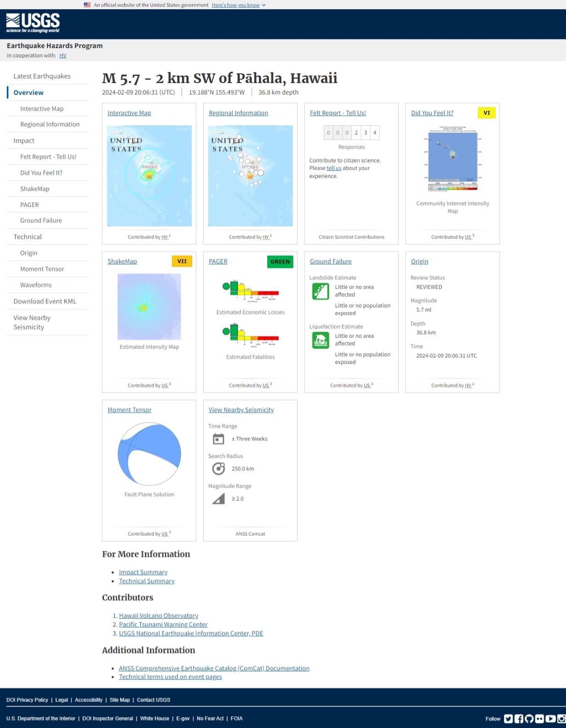The image size is (566, 728).
Task: Click the US flag icon in the top banner
Action: (x=87, y=5)
